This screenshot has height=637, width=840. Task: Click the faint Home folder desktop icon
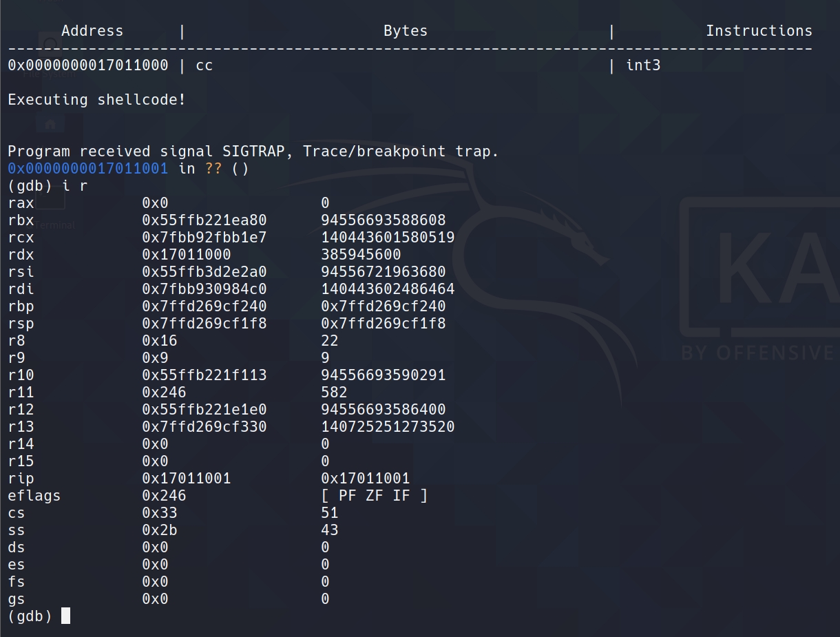coord(50,124)
